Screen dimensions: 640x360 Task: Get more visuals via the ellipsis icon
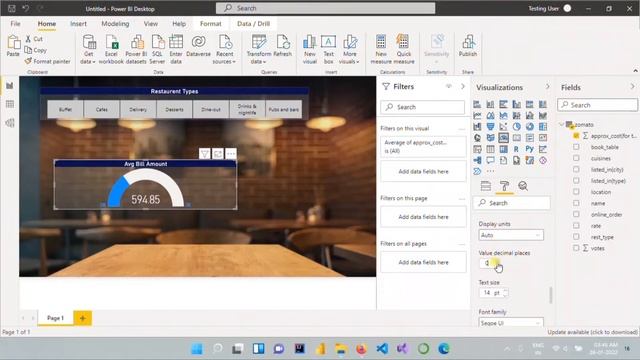pos(490,171)
